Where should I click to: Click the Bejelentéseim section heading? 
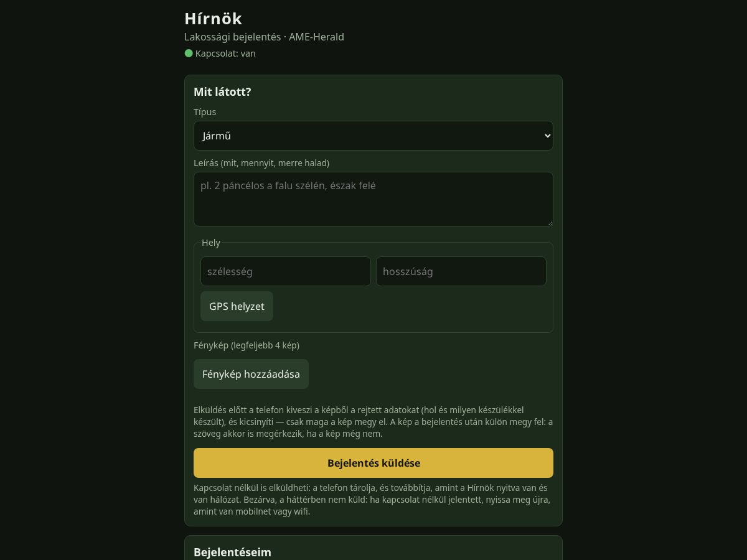232,552
